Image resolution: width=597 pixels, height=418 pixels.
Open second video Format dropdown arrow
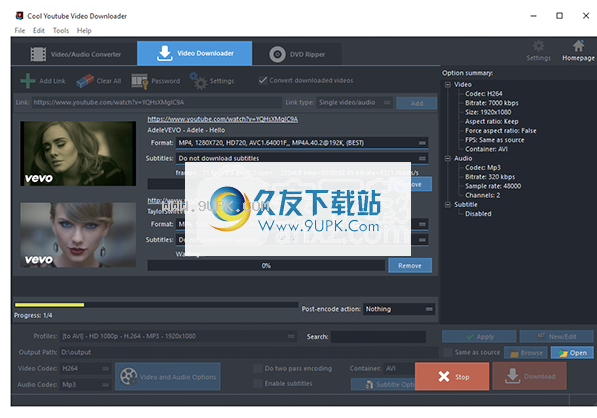[x=422, y=224]
